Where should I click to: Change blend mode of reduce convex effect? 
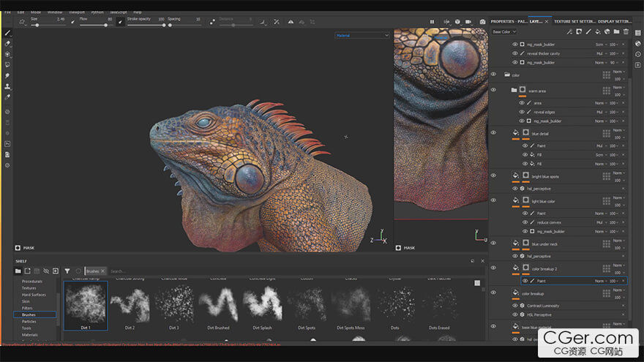point(601,222)
